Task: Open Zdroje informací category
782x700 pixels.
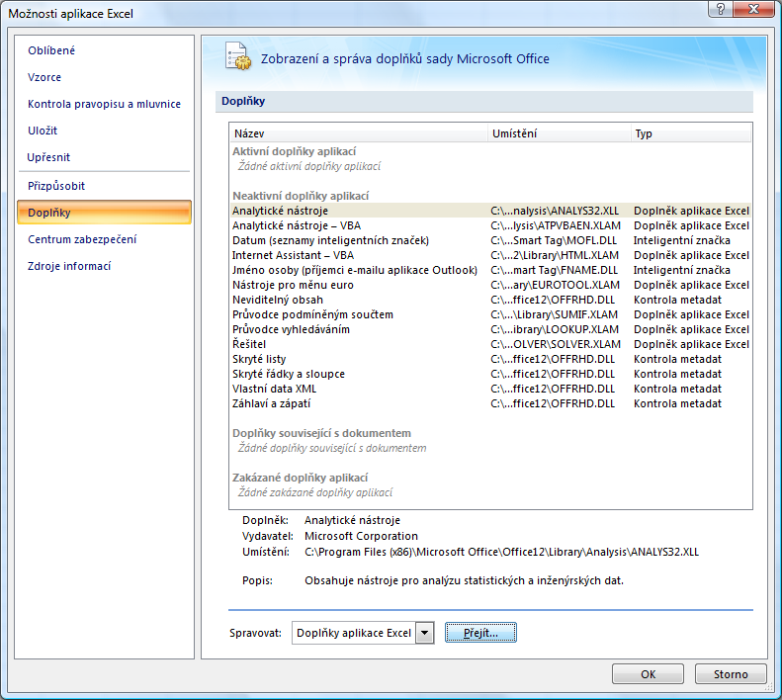Action: tap(69, 266)
